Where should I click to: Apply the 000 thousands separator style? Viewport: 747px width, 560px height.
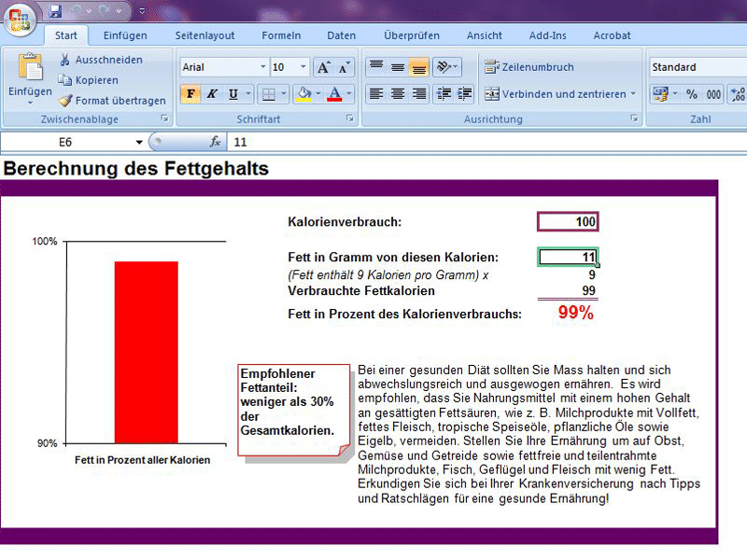click(x=713, y=94)
